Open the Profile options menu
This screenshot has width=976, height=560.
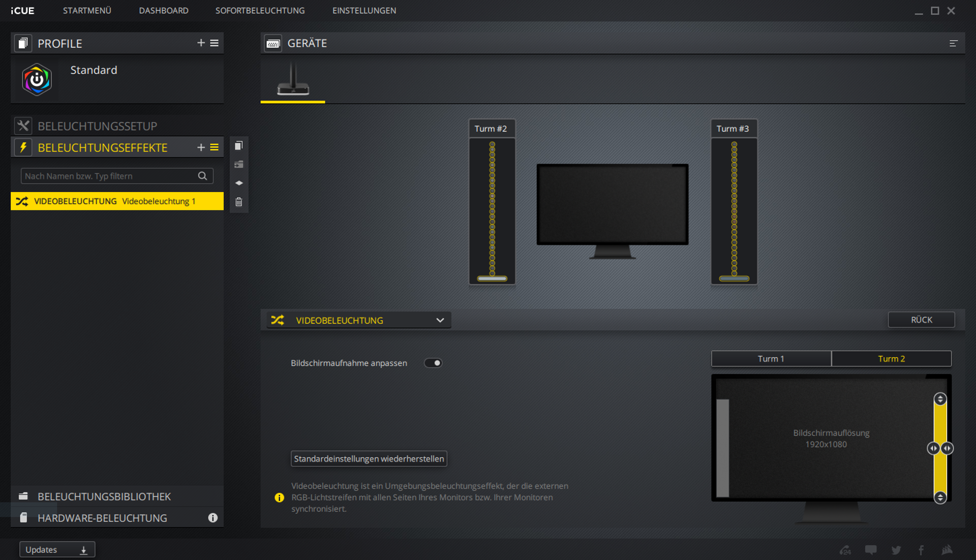214,43
